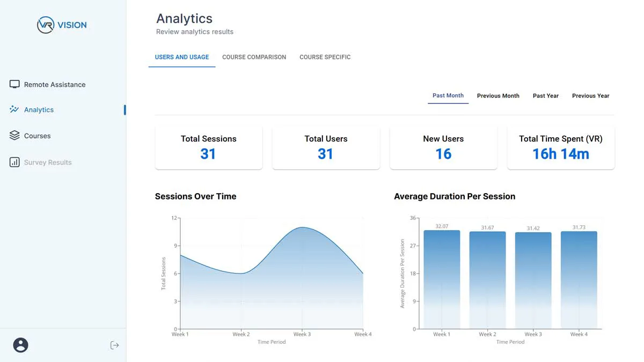Click the VR Vision logo

62,25
